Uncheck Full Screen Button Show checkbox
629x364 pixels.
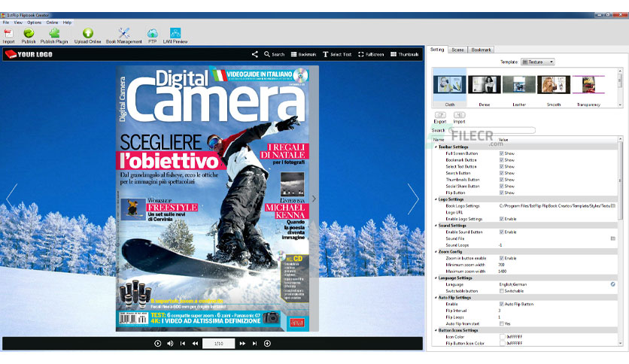point(501,153)
